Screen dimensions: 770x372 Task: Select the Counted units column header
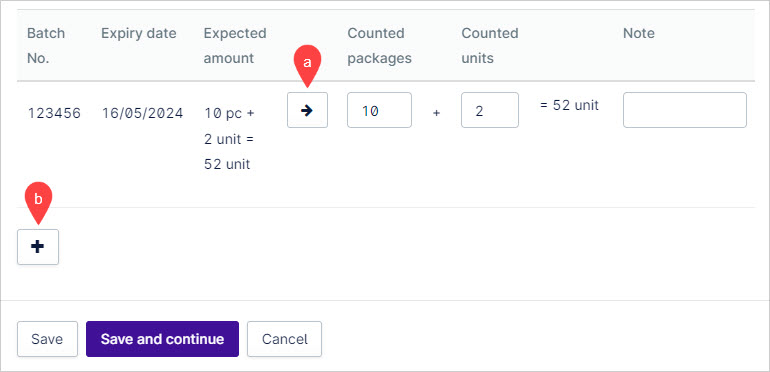pyautogui.click(x=490, y=46)
